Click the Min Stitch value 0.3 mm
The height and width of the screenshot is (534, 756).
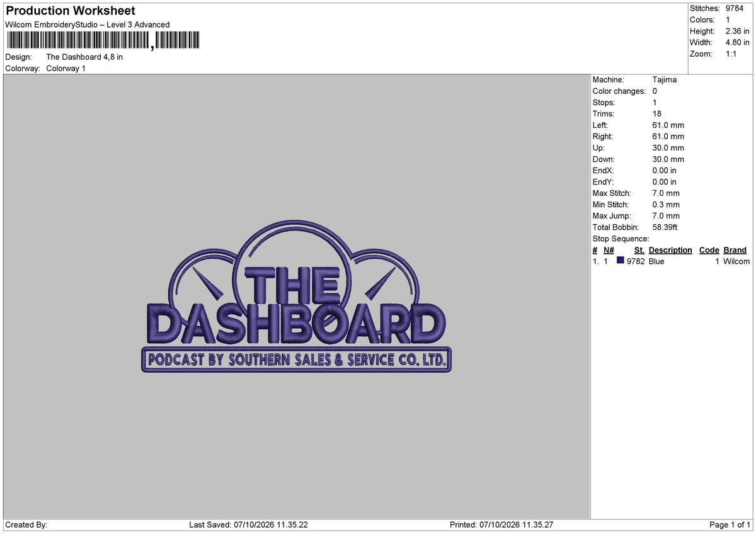tap(667, 204)
